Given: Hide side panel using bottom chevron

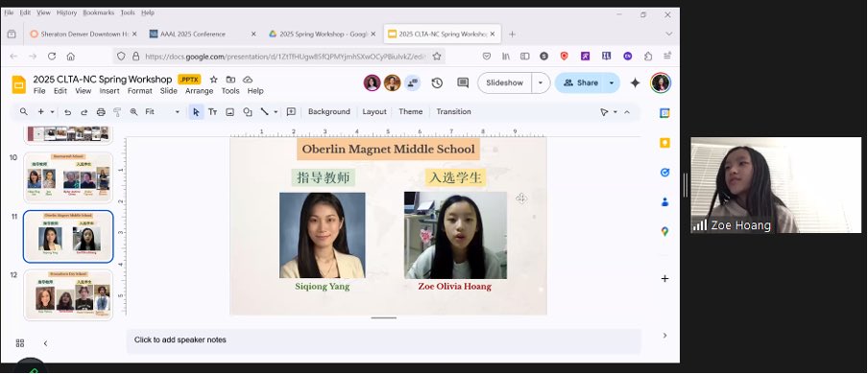Looking at the screenshot, I should (664, 336).
